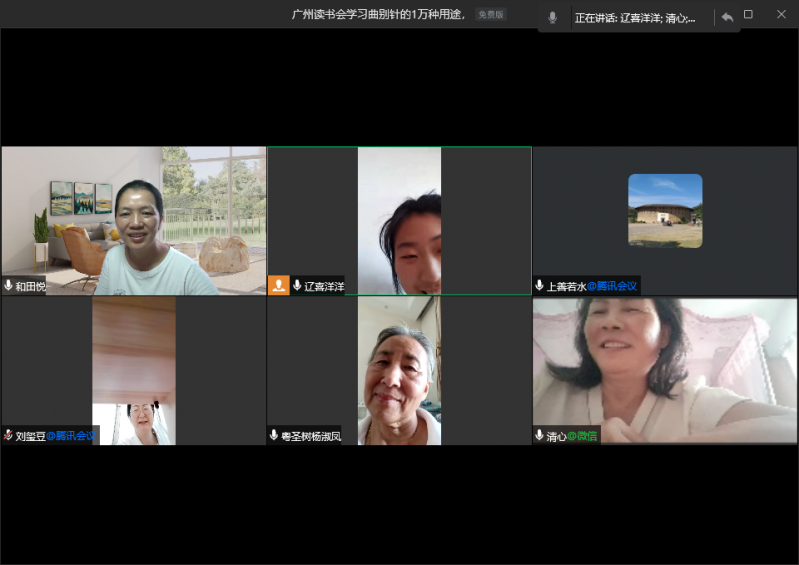The height and width of the screenshot is (565, 799).
Task: Select 和田悦's video tile
Action: pyautogui.click(x=133, y=220)
